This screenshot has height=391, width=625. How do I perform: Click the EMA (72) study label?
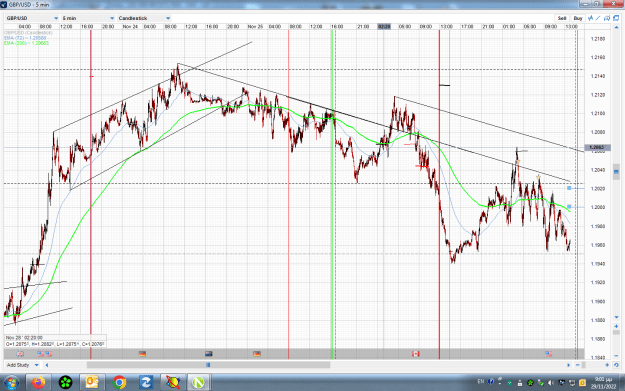[25, 38]
